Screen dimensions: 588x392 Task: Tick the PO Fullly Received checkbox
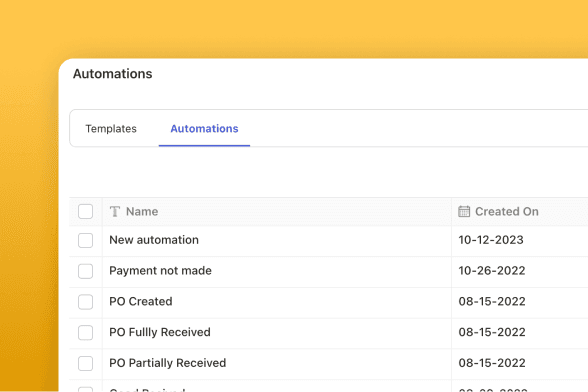click(86, 333)
